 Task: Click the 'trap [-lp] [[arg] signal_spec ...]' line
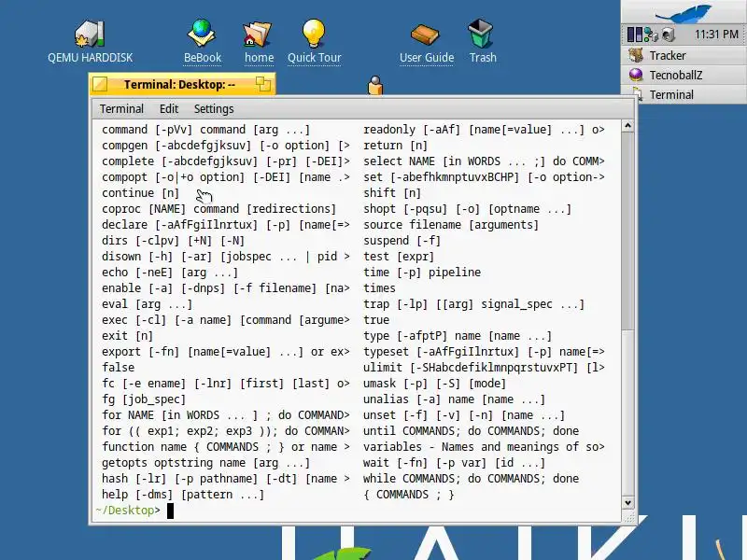coord(473,304)
